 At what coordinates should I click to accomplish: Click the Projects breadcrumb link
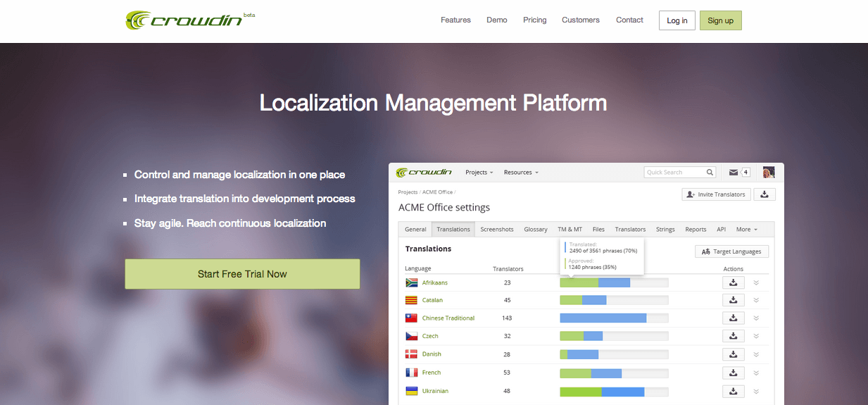point(408,192)
